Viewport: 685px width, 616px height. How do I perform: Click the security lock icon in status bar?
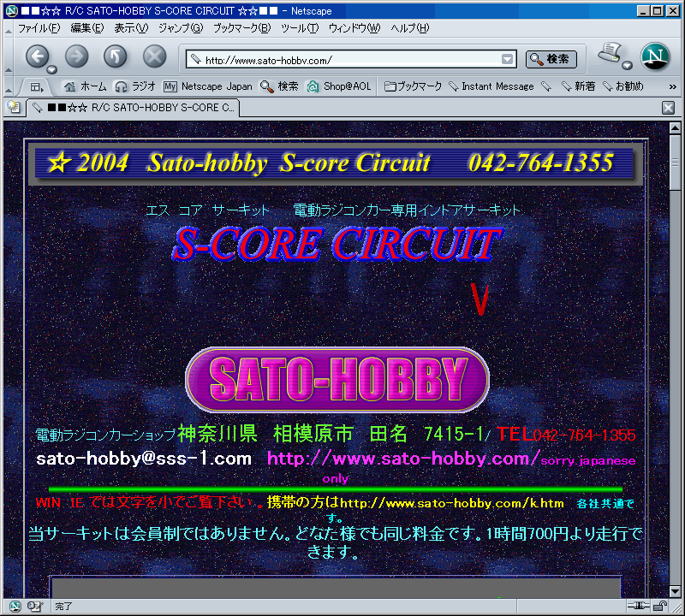pos(660,606)
